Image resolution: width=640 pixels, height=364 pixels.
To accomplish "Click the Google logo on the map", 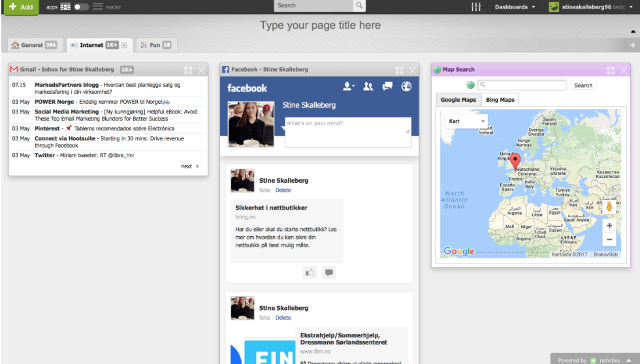I will pyautogui.click(x=458, y=251).
